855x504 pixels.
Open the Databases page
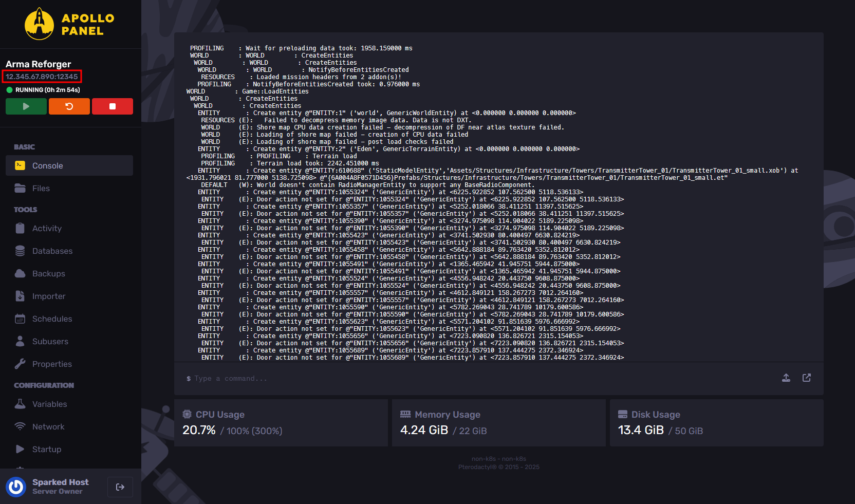click(x=69, y=251)
